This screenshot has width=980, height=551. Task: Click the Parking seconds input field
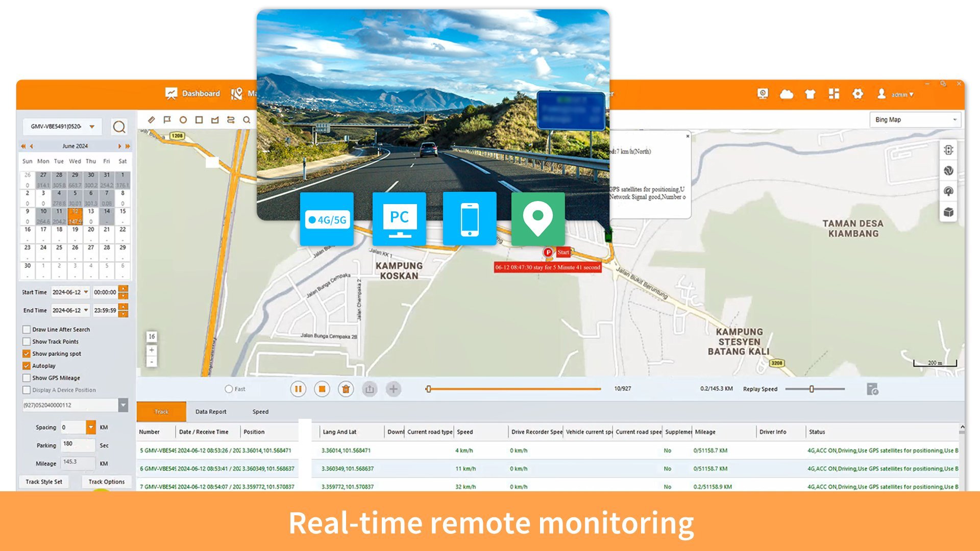[78, 445]
